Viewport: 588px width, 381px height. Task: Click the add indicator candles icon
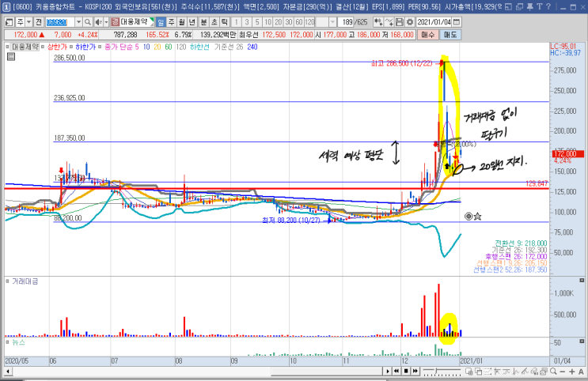tap(378, 22)
